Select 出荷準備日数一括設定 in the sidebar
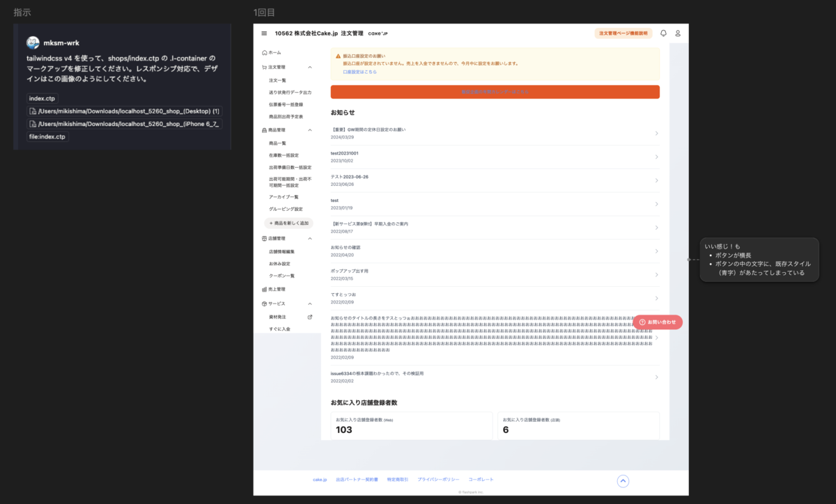 (290, 167)
